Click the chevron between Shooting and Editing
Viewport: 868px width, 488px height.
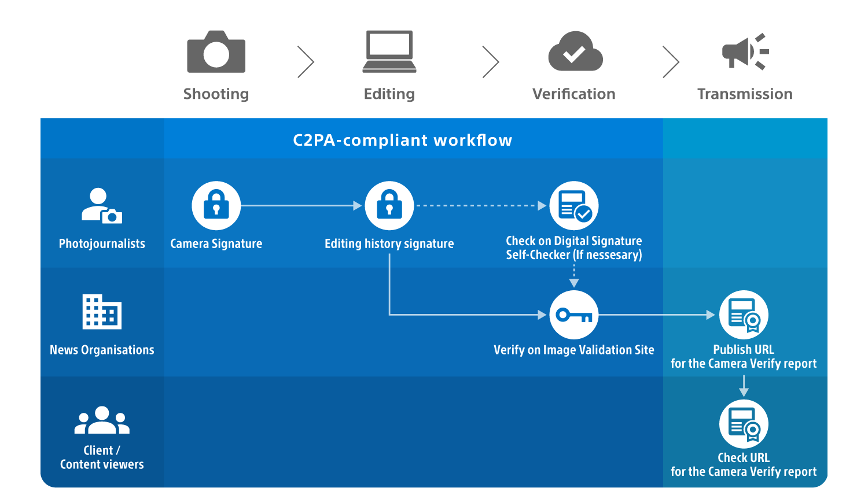[306, 62]
